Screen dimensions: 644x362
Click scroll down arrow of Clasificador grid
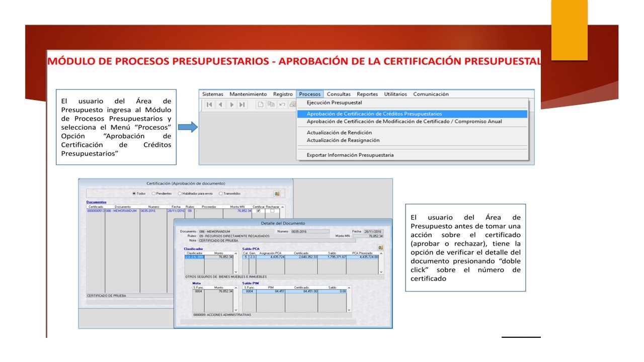pyautogui.click(x=236, y=272)
